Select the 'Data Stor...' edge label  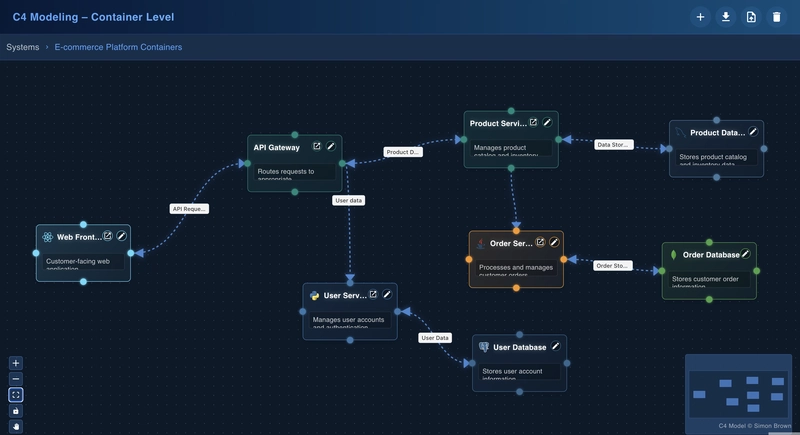pos(614,145)
